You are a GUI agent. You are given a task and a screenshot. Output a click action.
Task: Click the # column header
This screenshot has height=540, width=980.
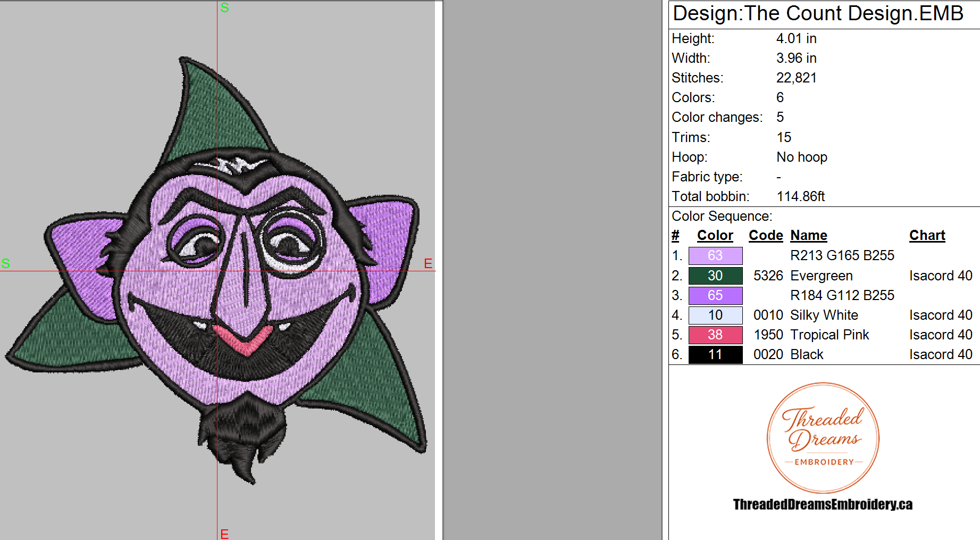click(675, 235)
